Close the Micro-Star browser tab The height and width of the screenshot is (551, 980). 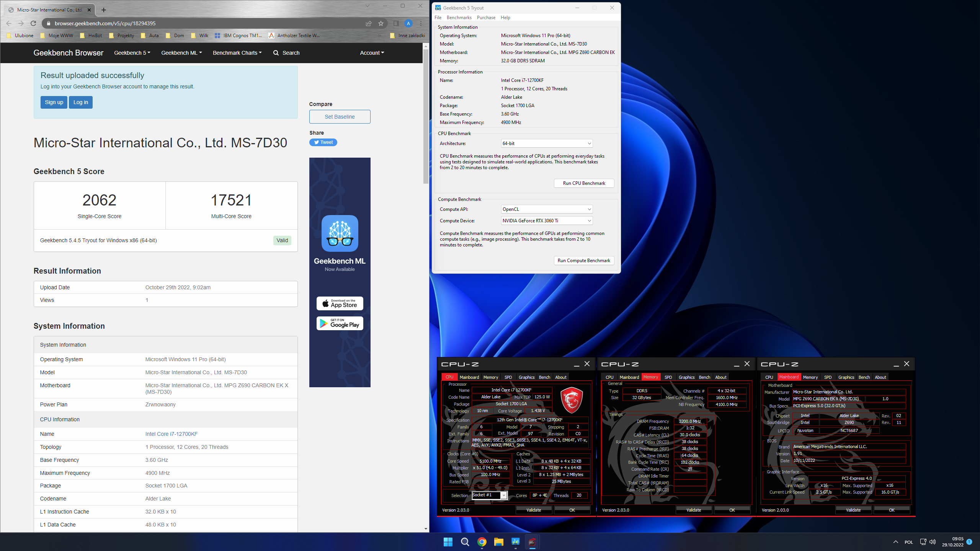pos(90,10)
